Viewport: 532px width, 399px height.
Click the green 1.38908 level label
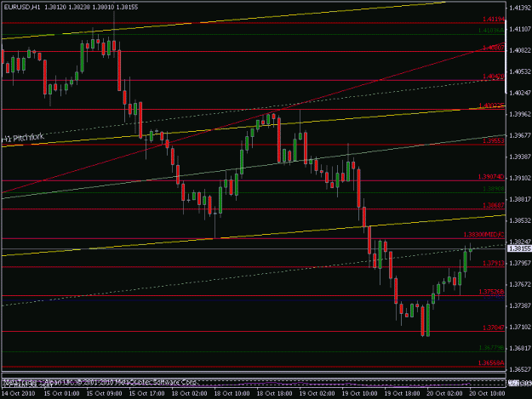point(494,189)
